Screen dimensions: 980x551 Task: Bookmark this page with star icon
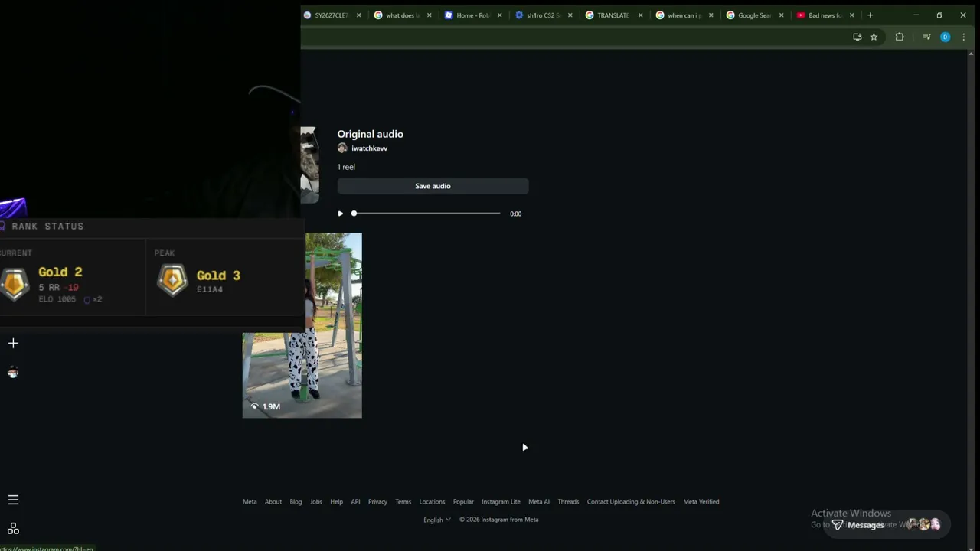pos(874,37)
